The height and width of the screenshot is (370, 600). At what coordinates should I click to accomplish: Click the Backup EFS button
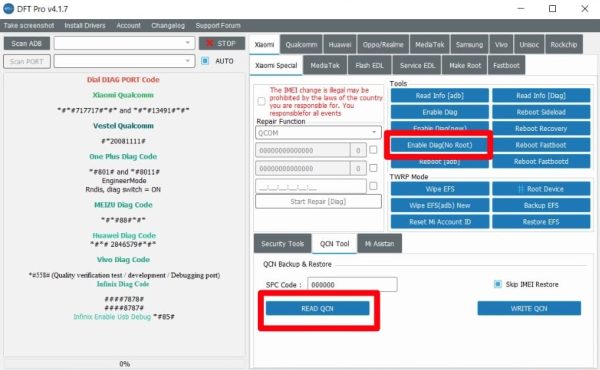541,205
